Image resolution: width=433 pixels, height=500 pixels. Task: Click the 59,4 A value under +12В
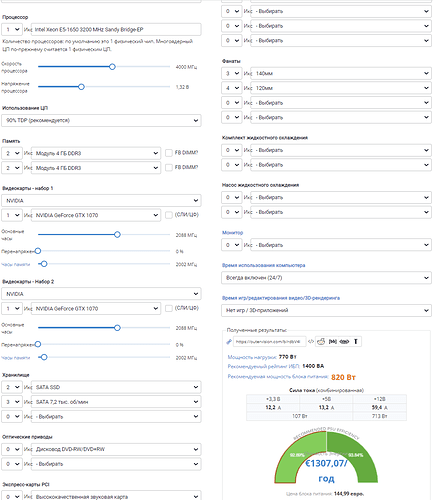pyautogui.click(x=380, y=407)
